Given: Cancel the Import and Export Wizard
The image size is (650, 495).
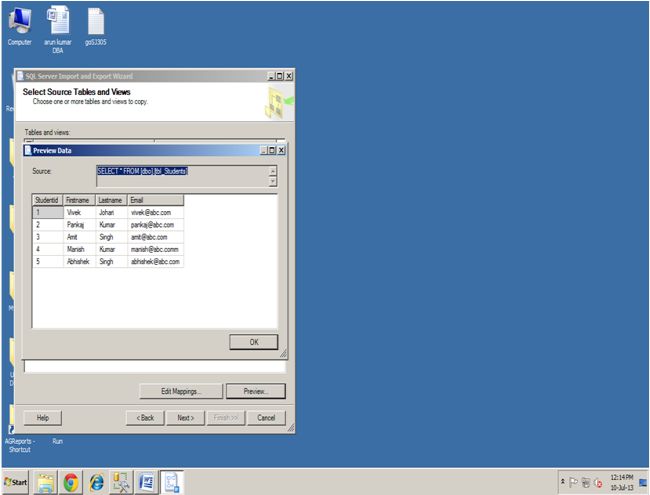Looking at the screenshot, I should pyautogui.click(x=266, y=417).
